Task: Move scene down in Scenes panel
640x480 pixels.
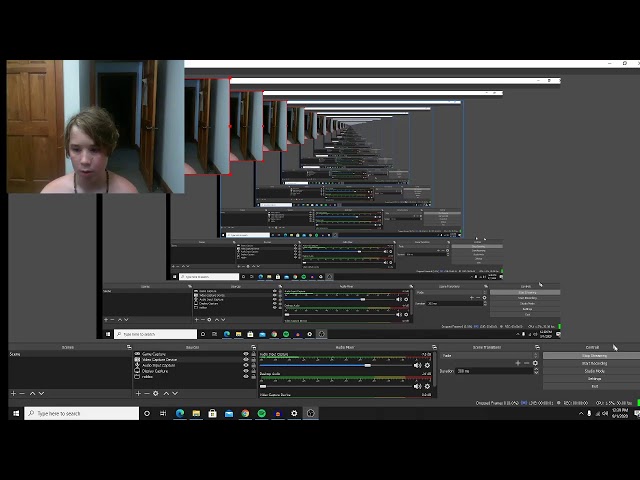Action: click(x=41, y=393)
